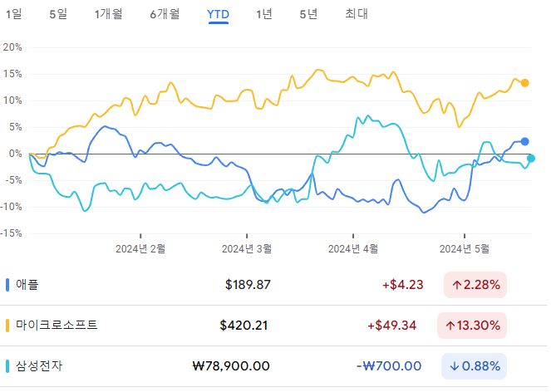Screen dimensions: 551x392
Task: Open the 마이크로소프트 stock row
Action: point(273,326)
